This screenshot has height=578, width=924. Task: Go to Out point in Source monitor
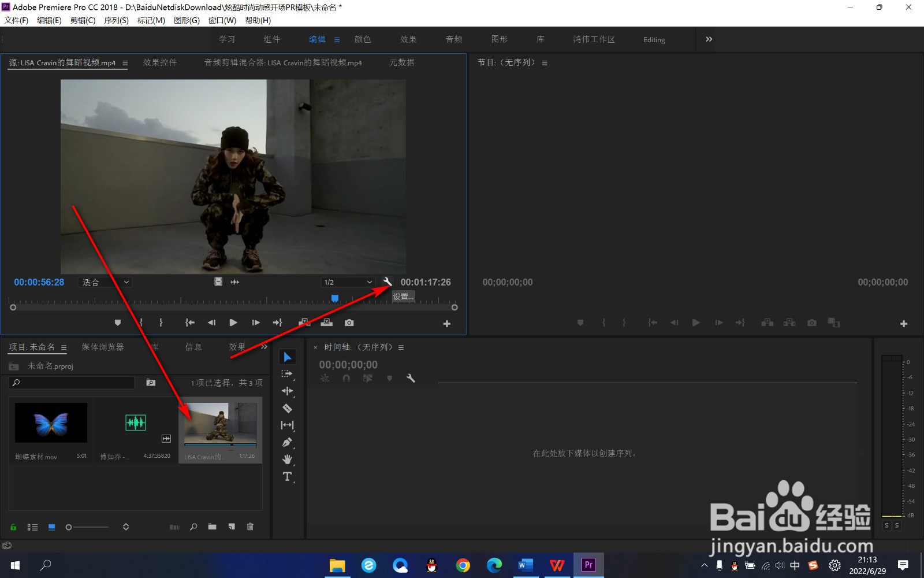[x=278, y=323]
